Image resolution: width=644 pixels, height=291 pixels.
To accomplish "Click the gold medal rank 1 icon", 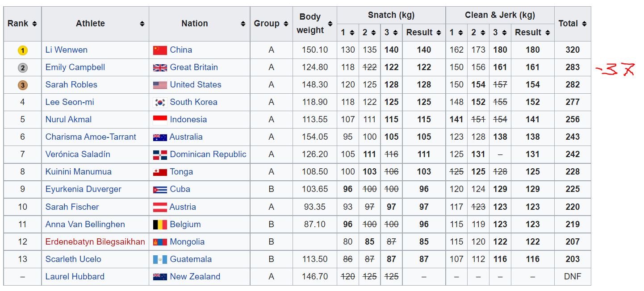I will click(x=23, y=50).
